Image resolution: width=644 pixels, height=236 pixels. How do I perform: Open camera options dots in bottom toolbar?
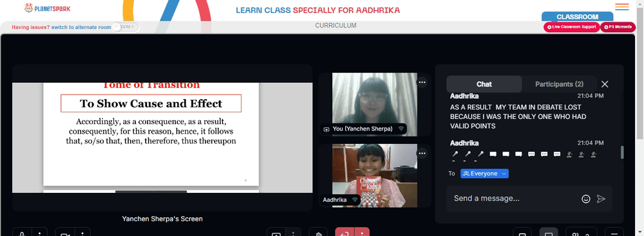pyautogui.click(x=82, y=232)
